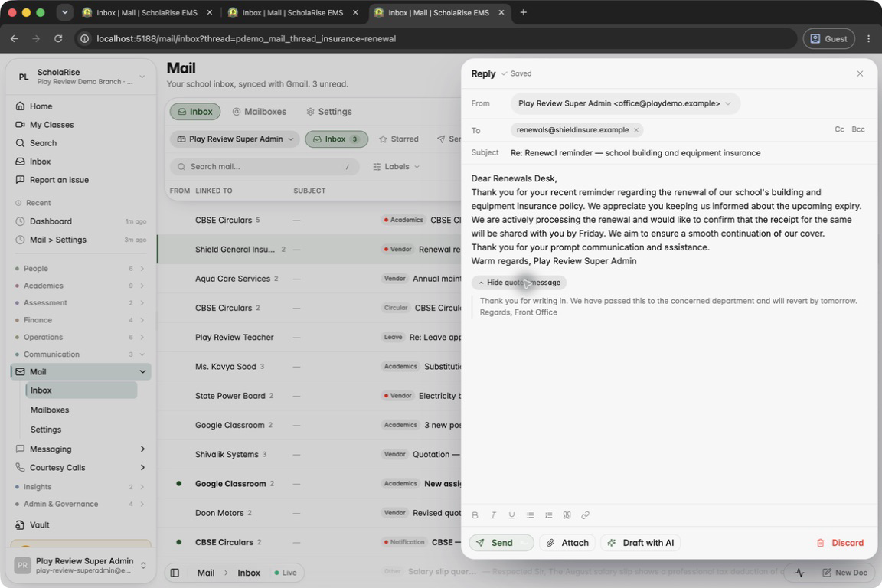Screen dimensions: 882x588
Task: Switch to mail Settings tab
Action: (329, 112)
